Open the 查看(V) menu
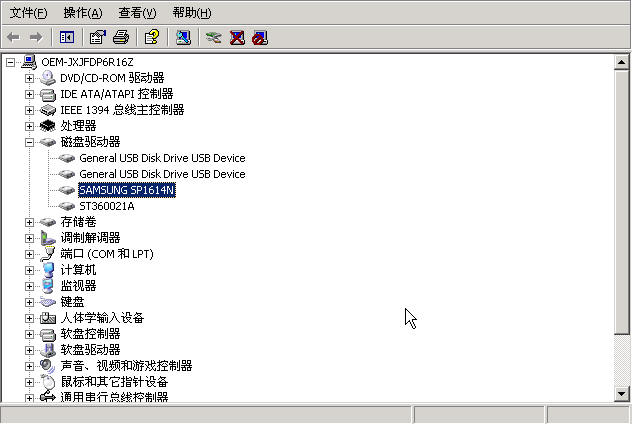632x424 pixels. [x=137, y=13]
